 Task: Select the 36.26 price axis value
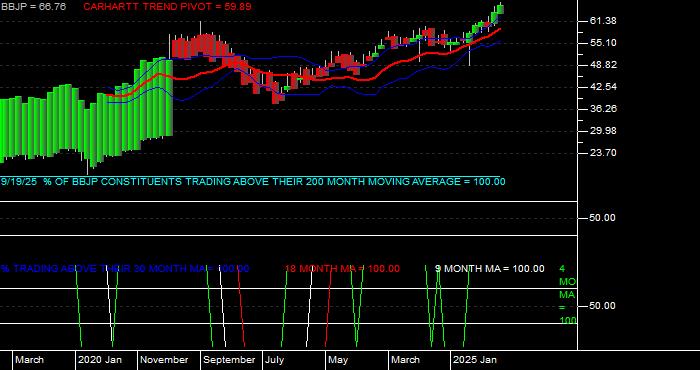pos(603,108)
